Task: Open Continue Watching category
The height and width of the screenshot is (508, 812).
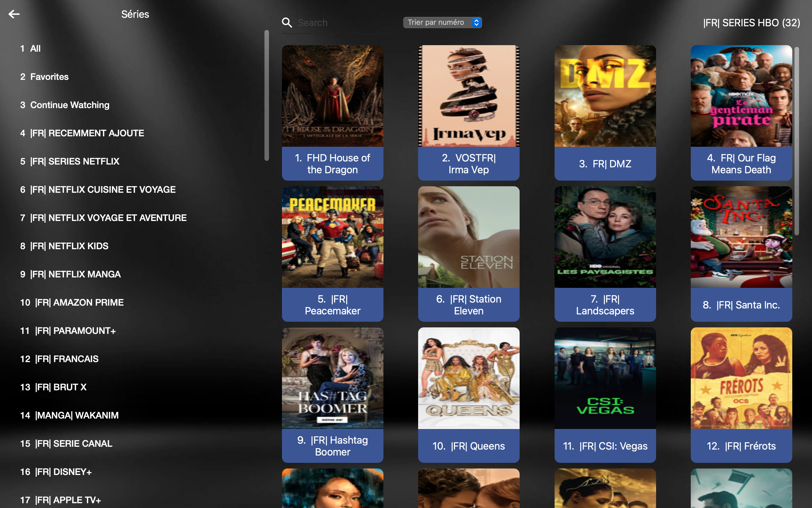Action: click(65, 105)
